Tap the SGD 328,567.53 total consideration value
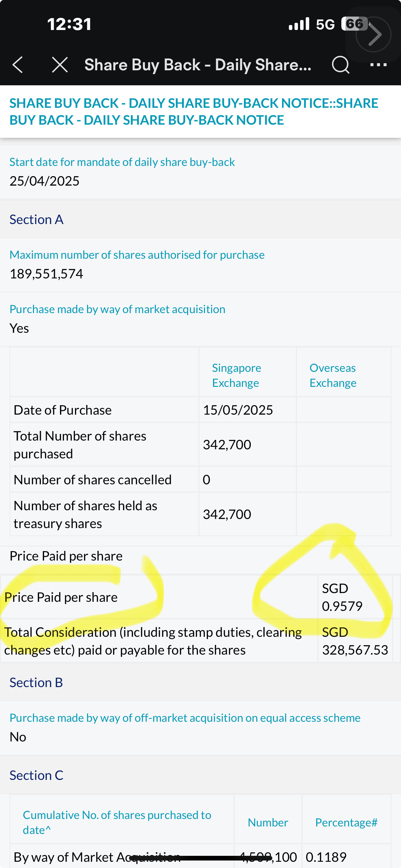The image size is (401, 868). click(x=355, y=641)
